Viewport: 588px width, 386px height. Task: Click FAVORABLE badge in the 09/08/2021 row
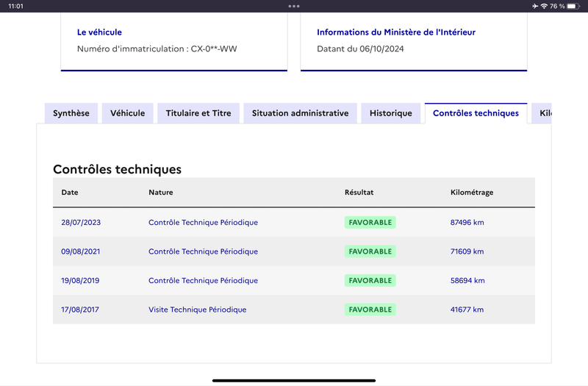(x=370, y=251)
